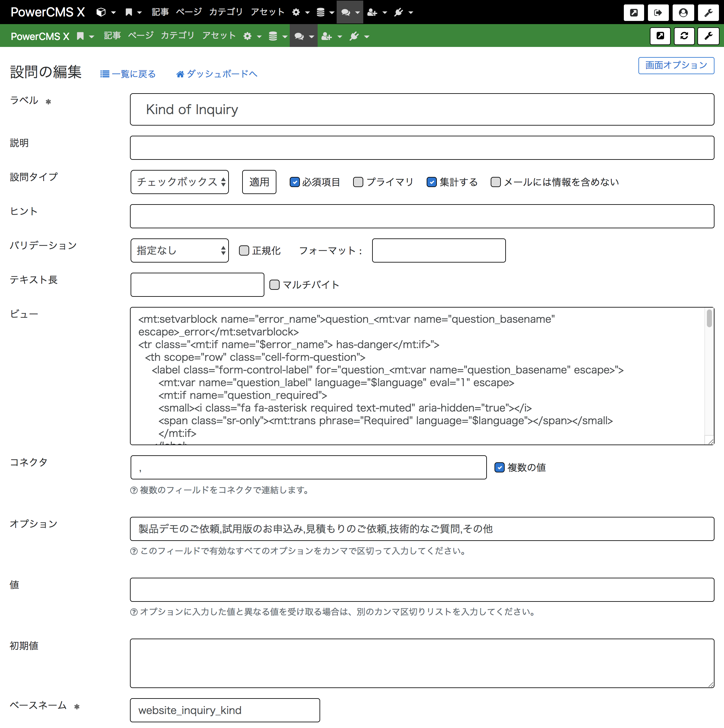Click the ラベル field with Kind of Inquiry
Viewport: 724px width, 728px height.
[x=422, y=109]
